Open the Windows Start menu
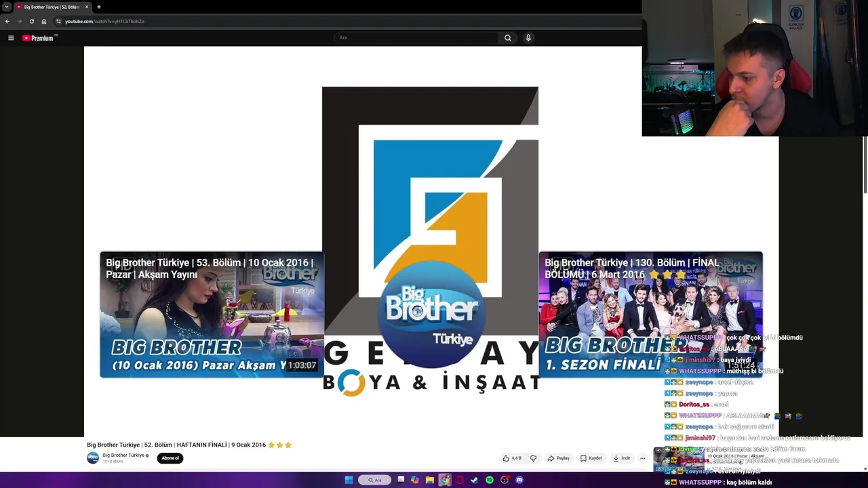 349,480
